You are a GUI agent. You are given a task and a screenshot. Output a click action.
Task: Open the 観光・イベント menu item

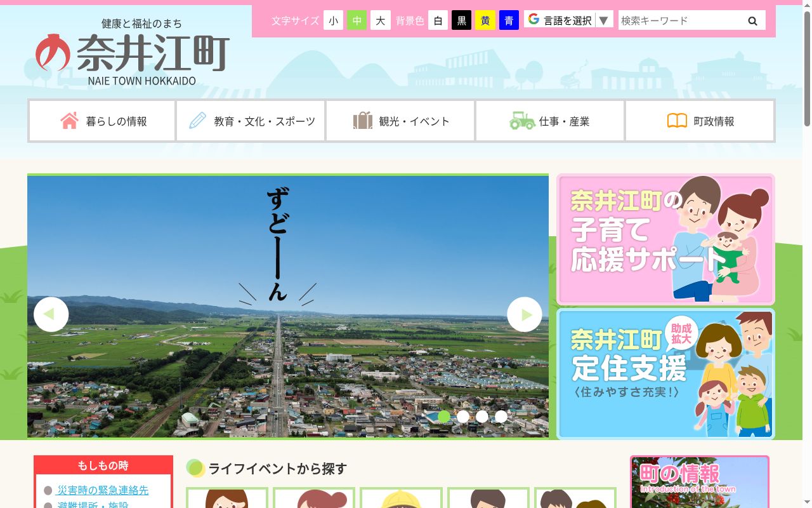[x=400, y=121]
